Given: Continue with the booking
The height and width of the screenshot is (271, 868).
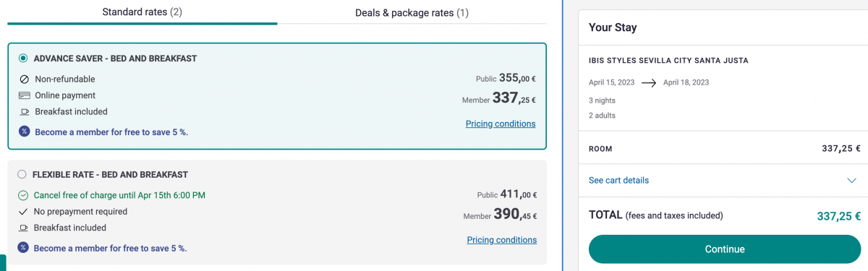Looking at the screenshot, I should 725,249.
